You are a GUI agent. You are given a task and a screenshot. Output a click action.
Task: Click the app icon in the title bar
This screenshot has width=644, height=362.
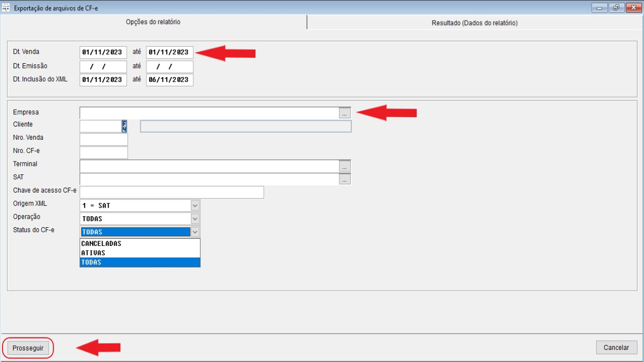click(x=6, y=8)
